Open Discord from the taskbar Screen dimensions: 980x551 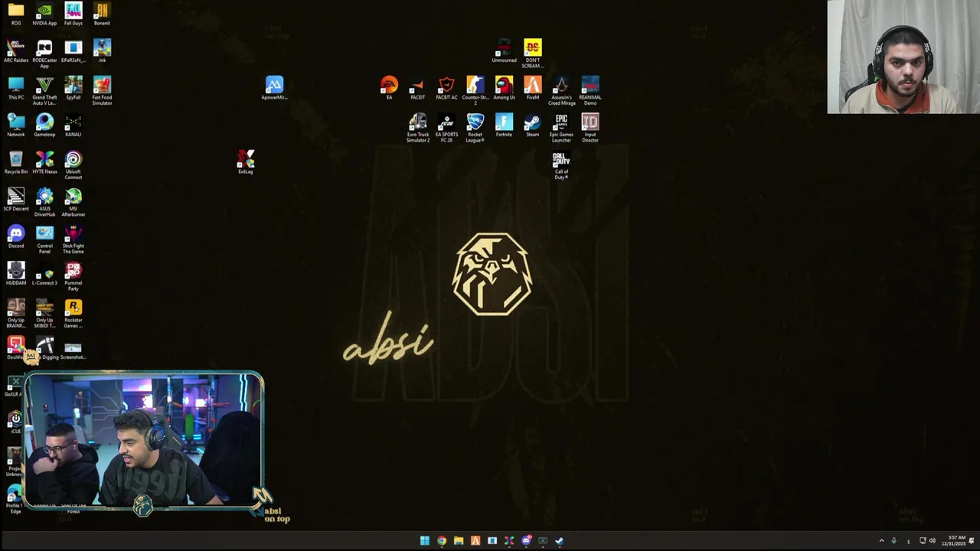point(526,541)
